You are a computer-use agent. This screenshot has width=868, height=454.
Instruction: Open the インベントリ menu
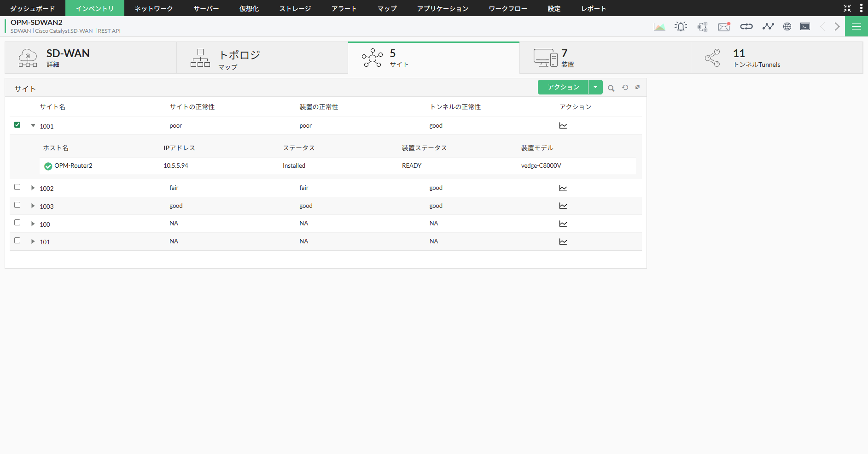point(95,8)
